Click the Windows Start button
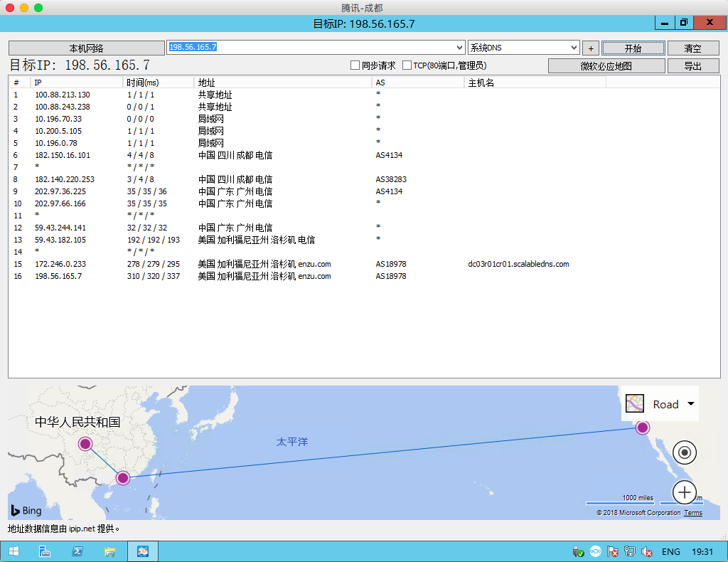 [x=14, y=551]
